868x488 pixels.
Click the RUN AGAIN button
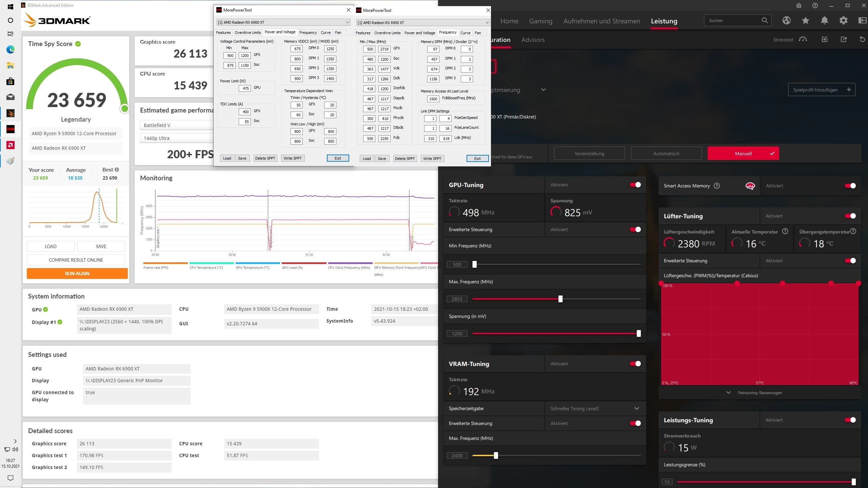77,273
